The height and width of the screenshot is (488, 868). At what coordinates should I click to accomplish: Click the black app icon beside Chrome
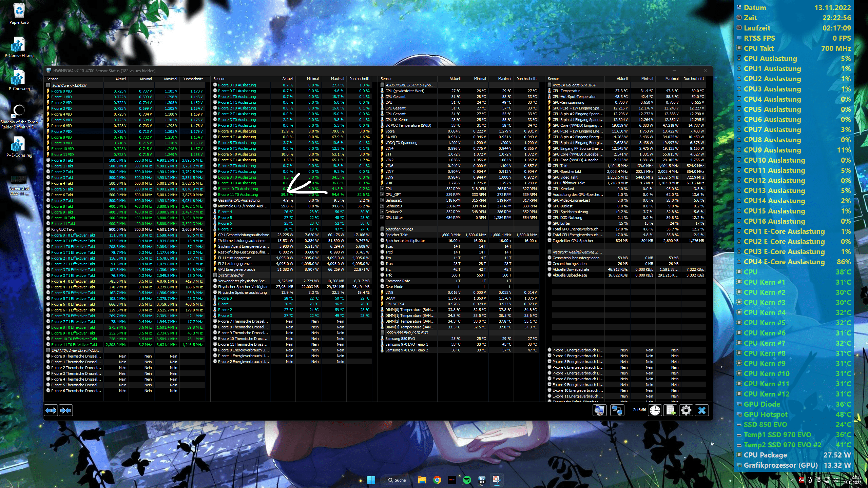[x=452, y=480]
